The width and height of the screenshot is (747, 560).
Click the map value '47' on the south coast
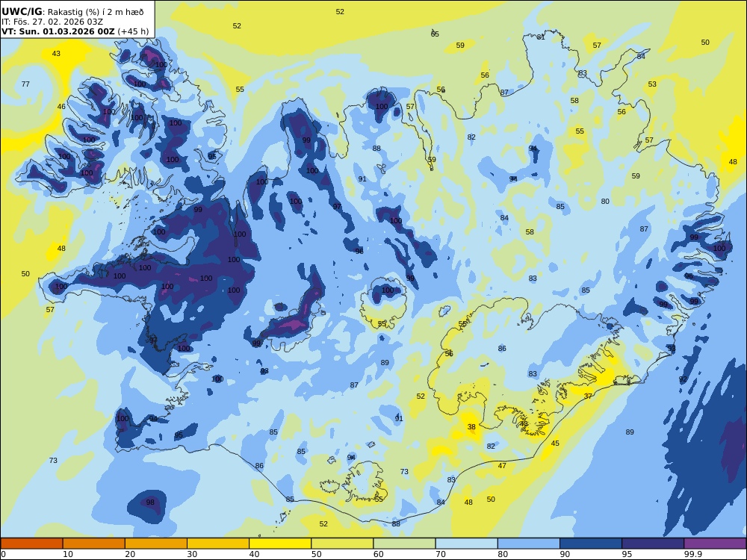coord(502,465)
